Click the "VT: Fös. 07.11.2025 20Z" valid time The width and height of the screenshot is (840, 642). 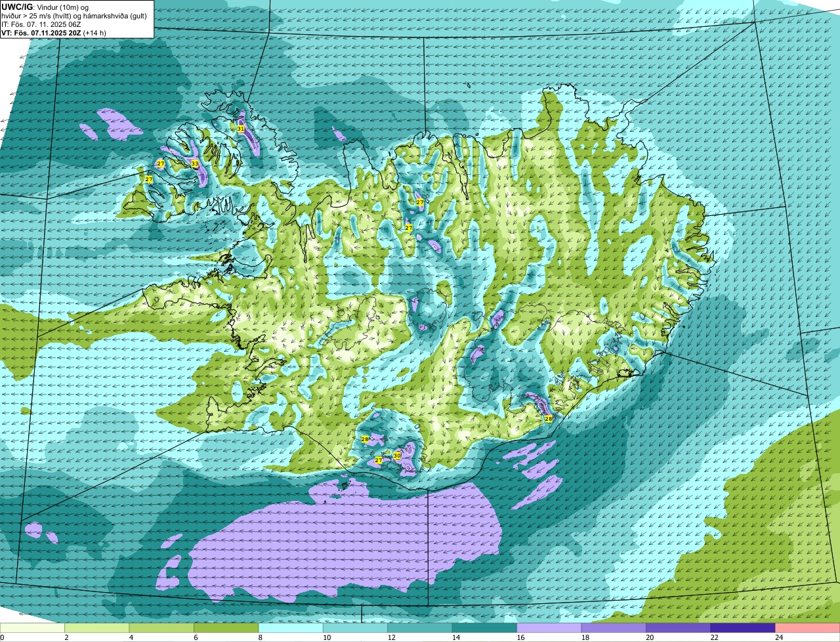(41, 33)
